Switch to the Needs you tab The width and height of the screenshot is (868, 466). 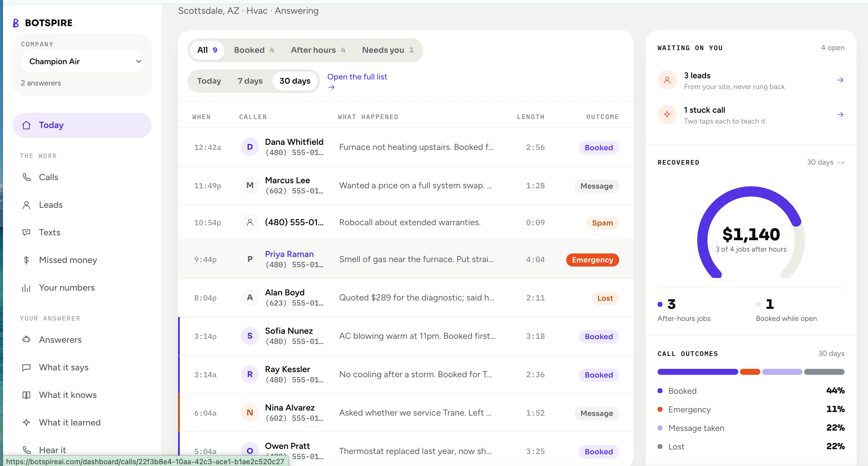388,50
